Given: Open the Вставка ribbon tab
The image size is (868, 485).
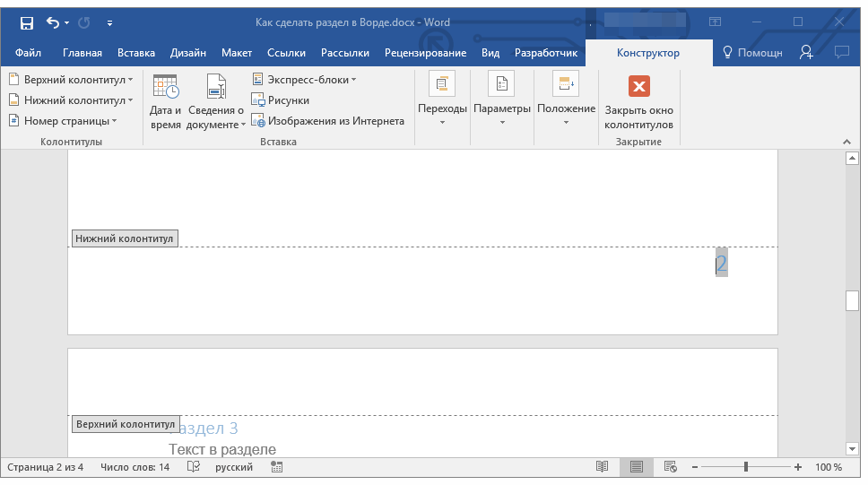Looking at the screenshot, I should [136, 53].
